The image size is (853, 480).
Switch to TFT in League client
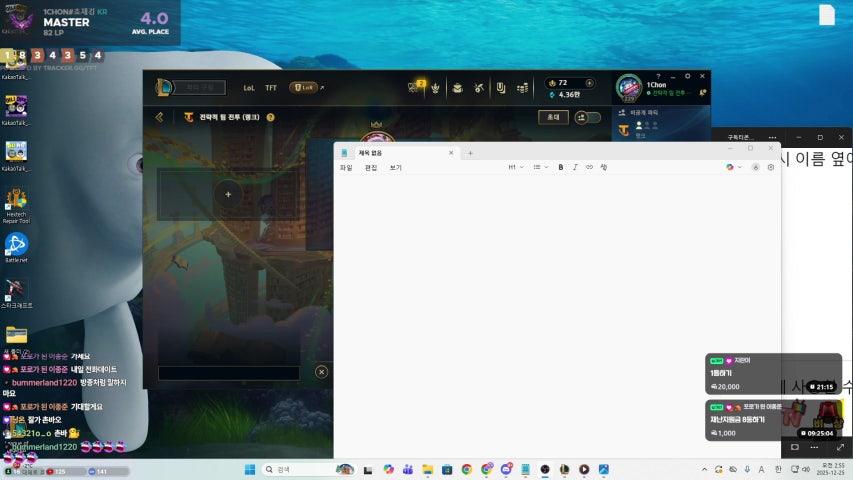click(x=270, y=88)
